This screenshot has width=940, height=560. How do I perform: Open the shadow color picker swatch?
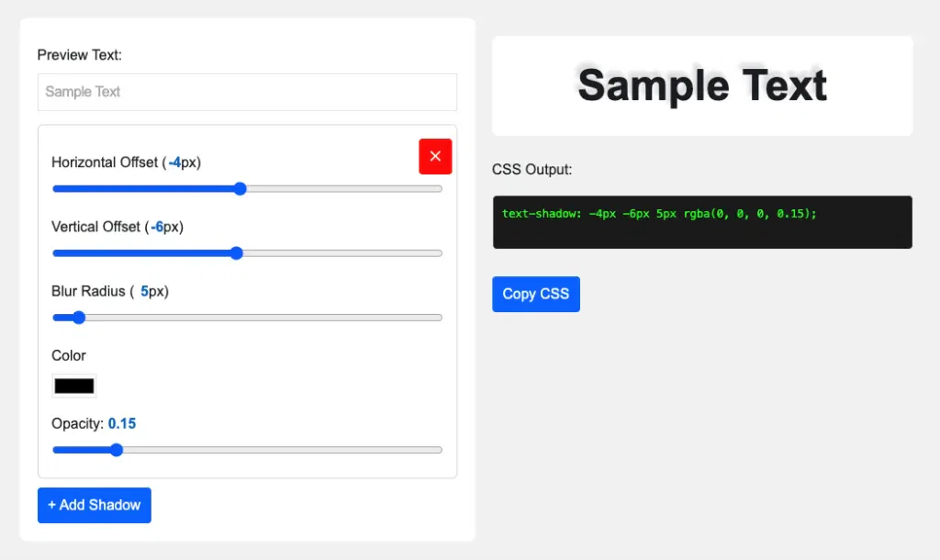(73, 386)
